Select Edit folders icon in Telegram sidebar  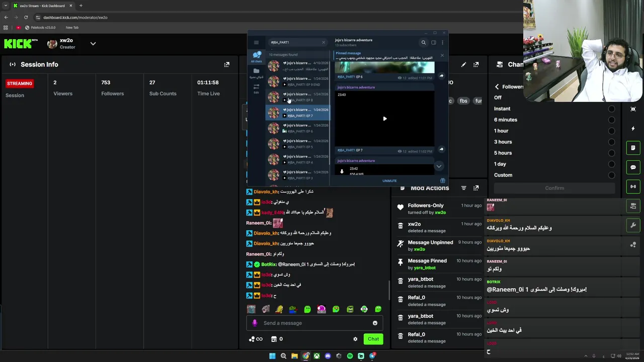coord(256,88)
